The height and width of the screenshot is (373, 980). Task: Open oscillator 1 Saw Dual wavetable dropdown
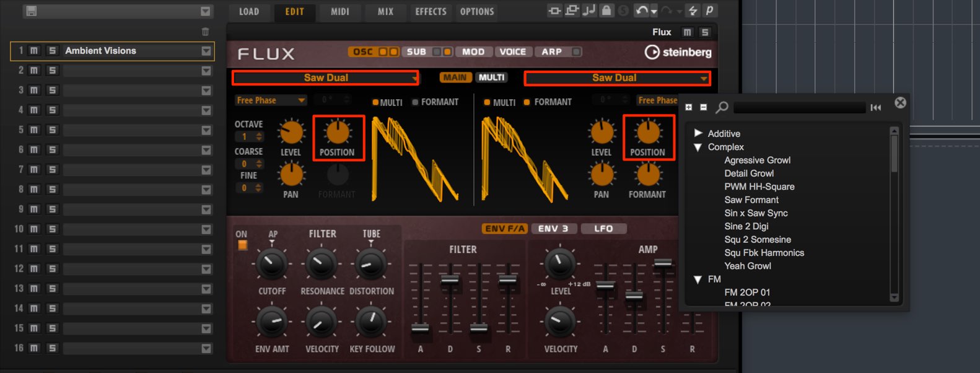325,77
